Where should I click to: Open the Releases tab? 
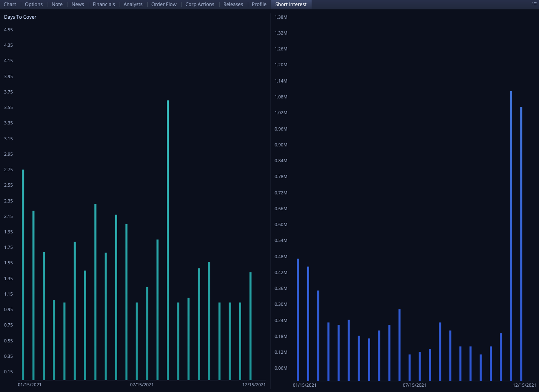[x=233, y=4]
